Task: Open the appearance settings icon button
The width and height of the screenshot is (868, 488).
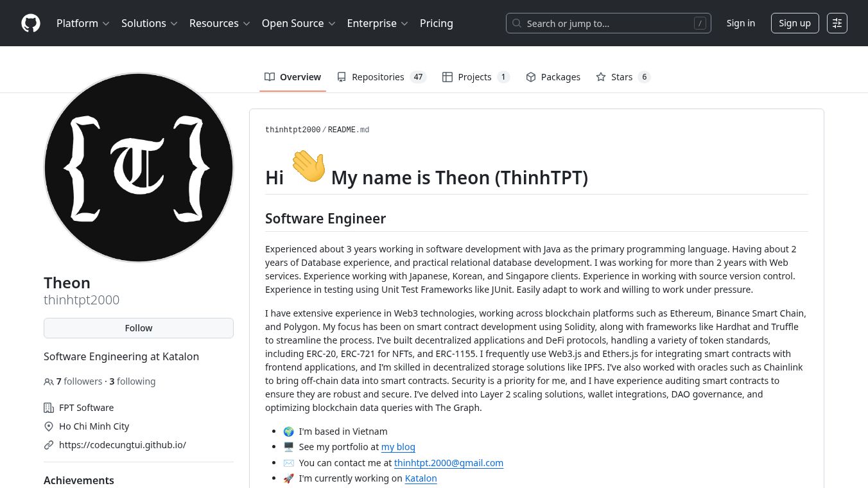Action: pos(837,23)
